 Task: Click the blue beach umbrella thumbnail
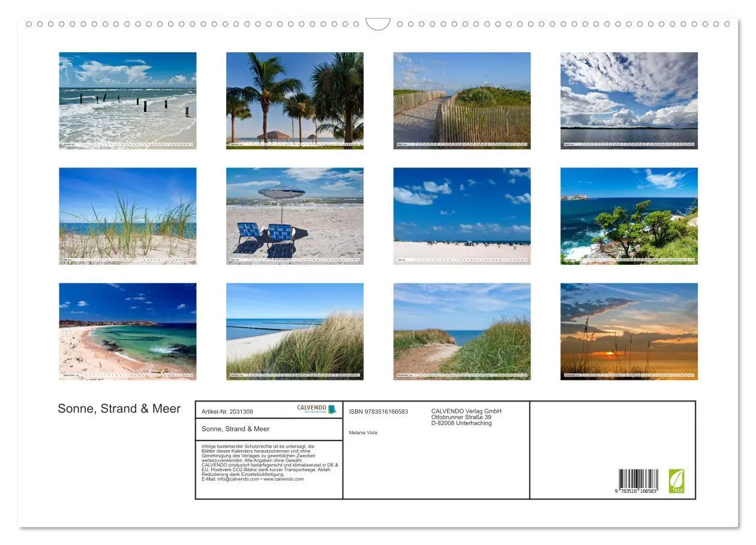pyautogui.click(x=295, y=216)
